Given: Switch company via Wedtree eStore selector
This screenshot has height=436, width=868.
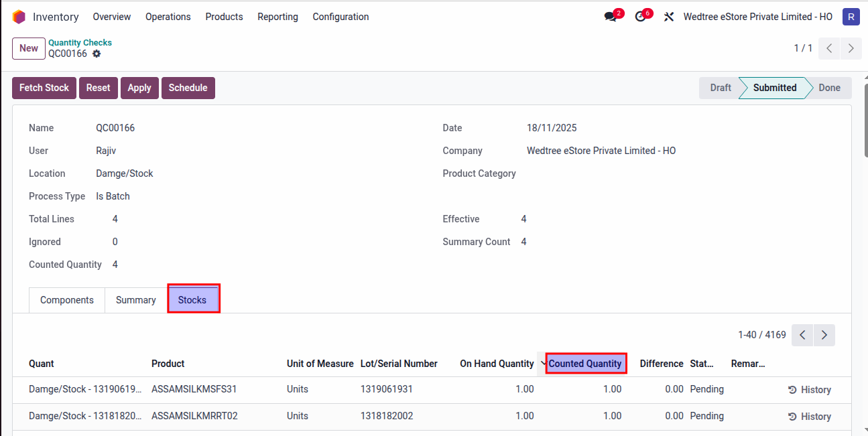Looking at the screenshot, I should pyautogui.click(x=757, y=17).
